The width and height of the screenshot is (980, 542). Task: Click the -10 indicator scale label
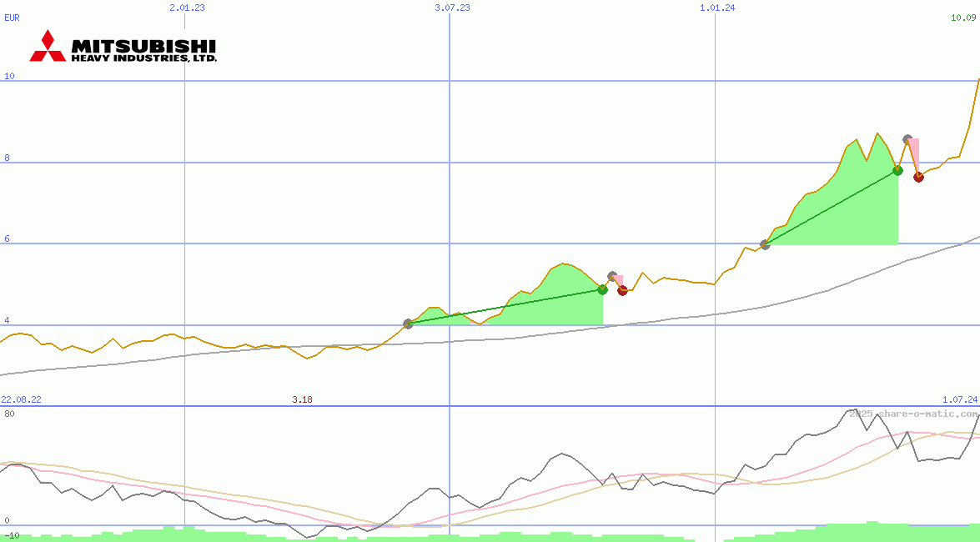pyautogui.click(x=11, y=536)
